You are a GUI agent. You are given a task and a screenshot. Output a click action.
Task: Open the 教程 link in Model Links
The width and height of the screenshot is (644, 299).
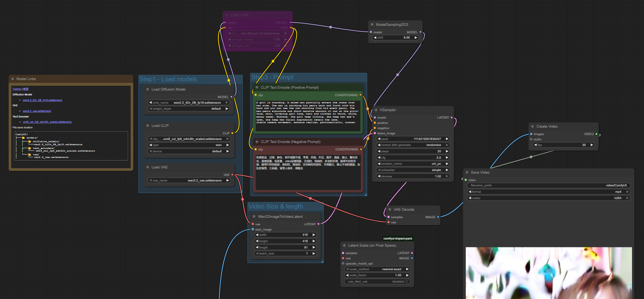coord(26,89)
